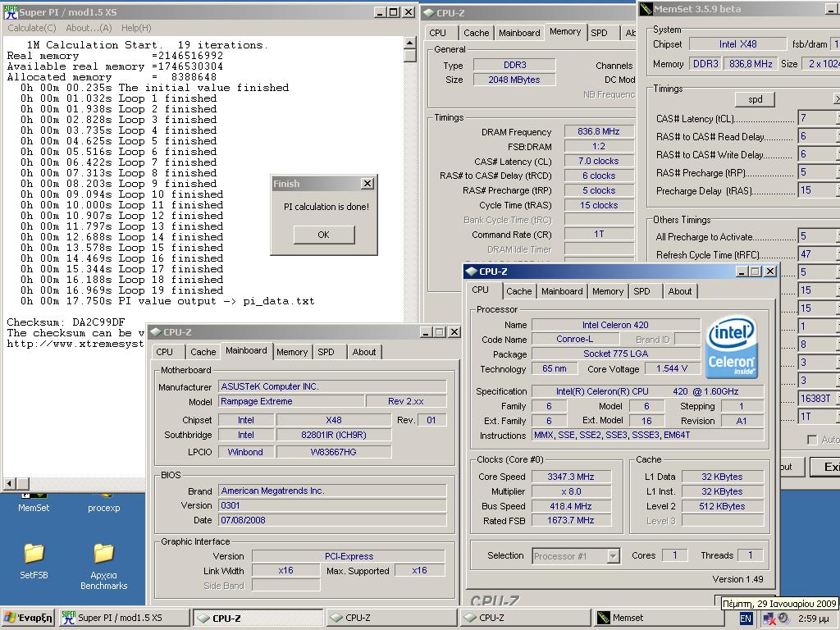The height and width of the screenshot is (630, 840).
Task: Click the Memory Size value 2048 MBytes
Action: [x=514, y=80]
